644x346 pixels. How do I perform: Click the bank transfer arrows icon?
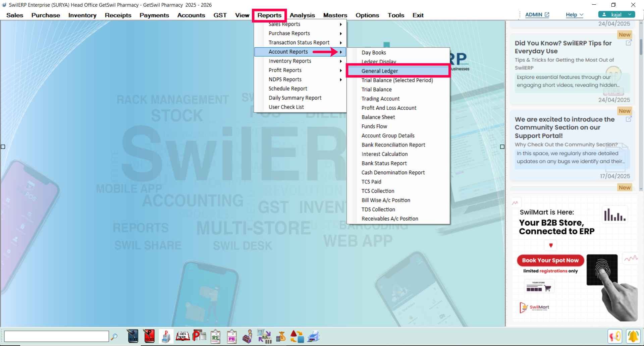(264, 336)
